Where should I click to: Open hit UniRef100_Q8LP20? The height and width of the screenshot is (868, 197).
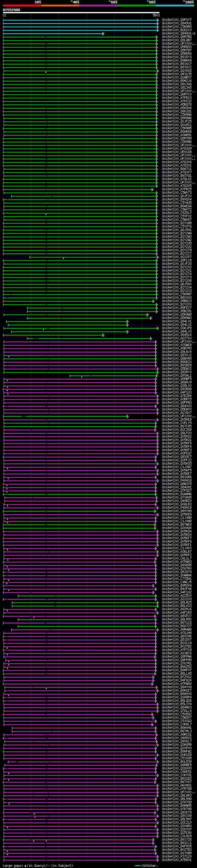(176, 433)
